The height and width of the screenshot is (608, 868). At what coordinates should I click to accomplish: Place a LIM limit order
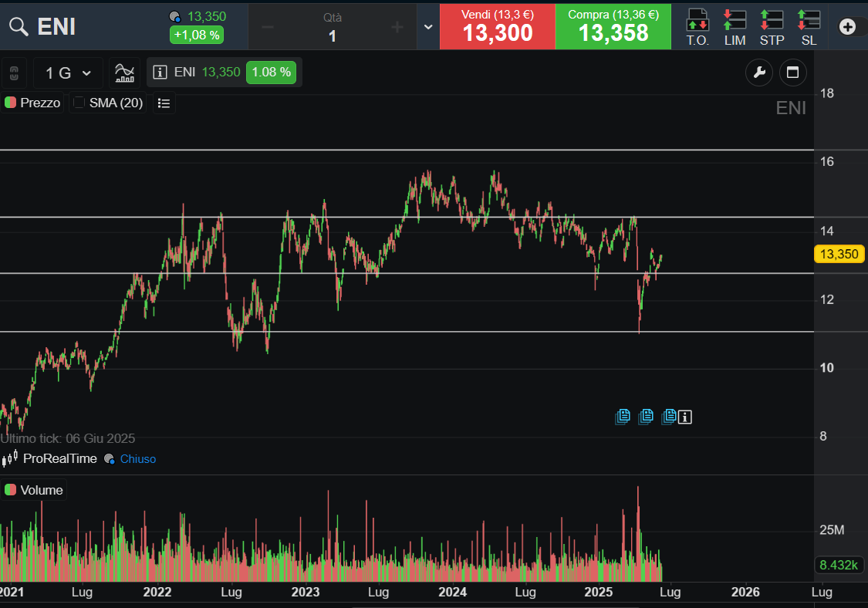click(x=735, y=26)
